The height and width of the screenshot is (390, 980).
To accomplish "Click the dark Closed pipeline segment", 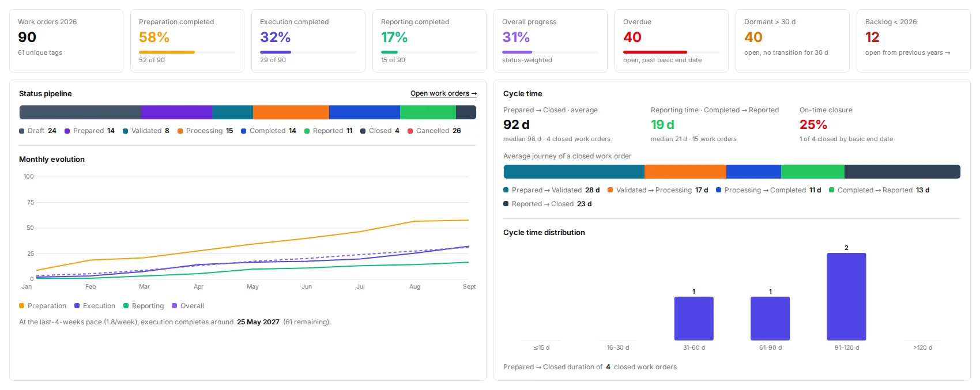I will (466, 112).
